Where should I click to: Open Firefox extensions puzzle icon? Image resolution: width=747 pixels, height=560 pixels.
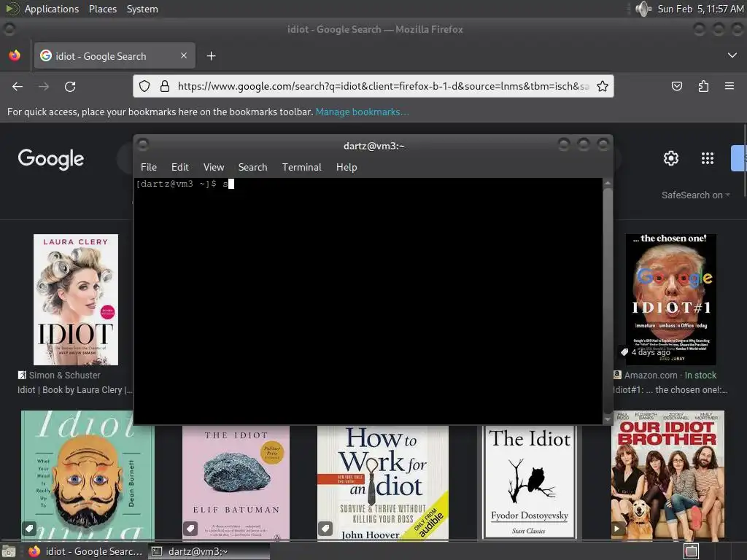click(x=703, y=86)
